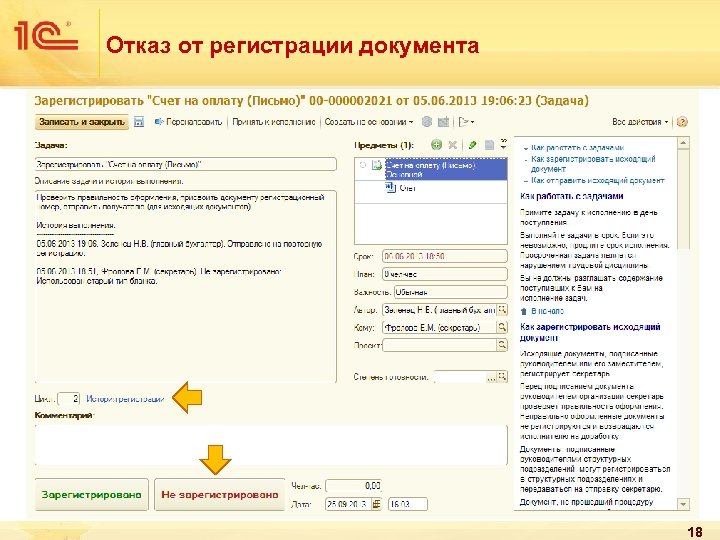Click the ellipsis button in Степень готовности

[491, 377]
